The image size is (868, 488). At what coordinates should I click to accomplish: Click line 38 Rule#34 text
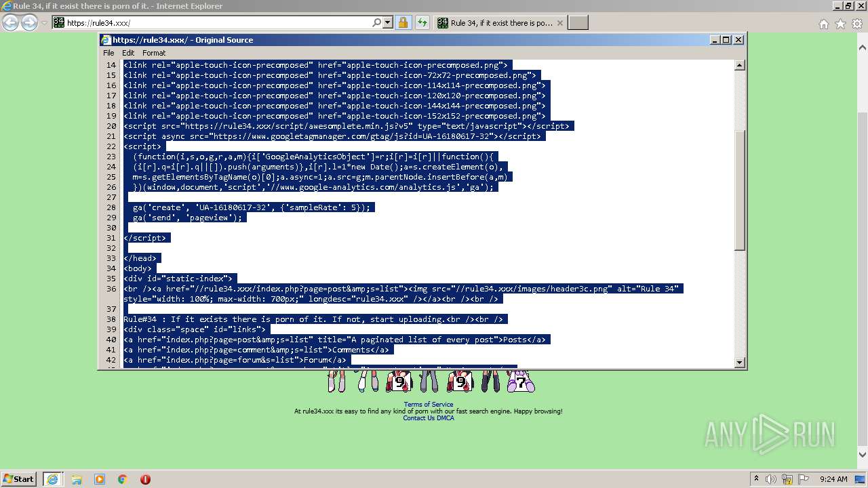[313, 319]
